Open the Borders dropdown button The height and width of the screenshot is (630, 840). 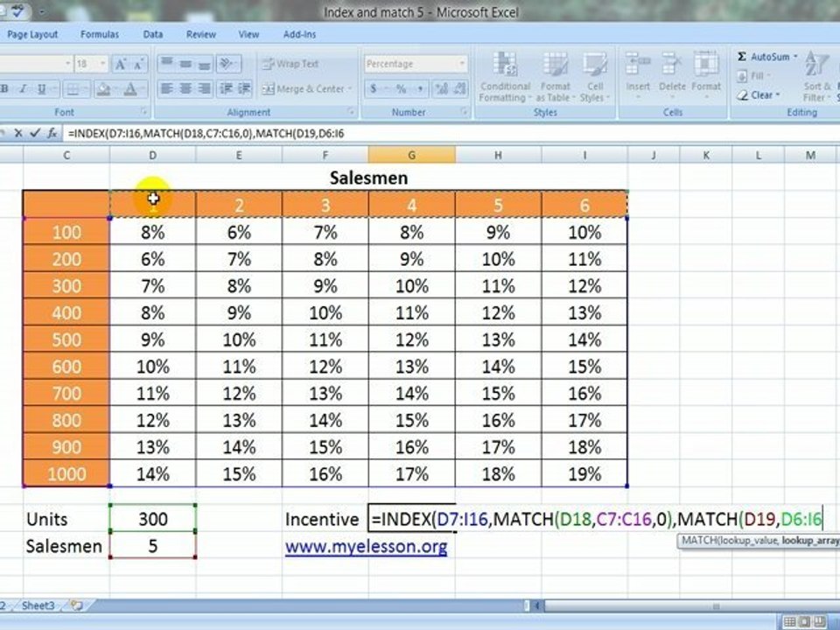(76, 89)
